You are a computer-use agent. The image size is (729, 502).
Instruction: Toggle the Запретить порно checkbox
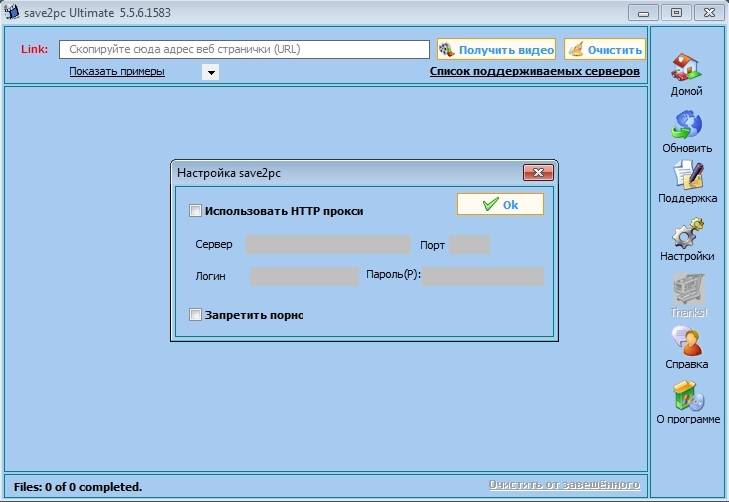point(195,315)
